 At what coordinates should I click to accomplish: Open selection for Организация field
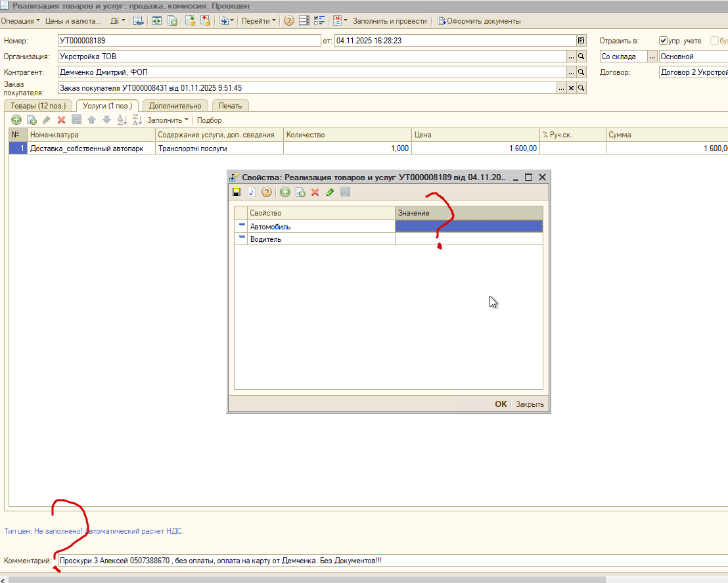click(x=571, y=57)
